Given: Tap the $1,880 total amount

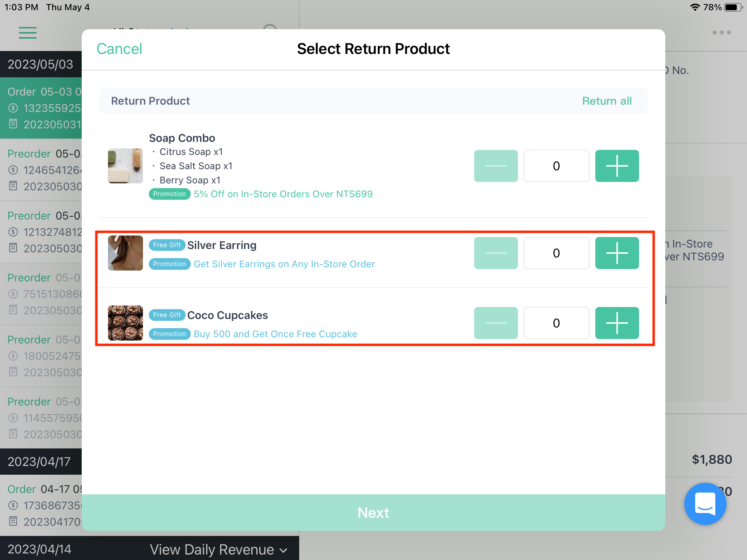Looking at the screenshot, I should pos(712,459).
